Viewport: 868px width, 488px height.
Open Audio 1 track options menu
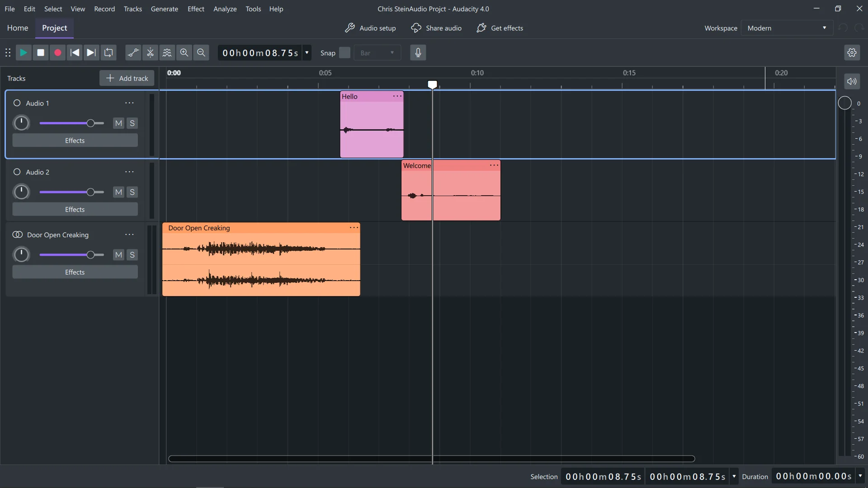coord(129,103)
